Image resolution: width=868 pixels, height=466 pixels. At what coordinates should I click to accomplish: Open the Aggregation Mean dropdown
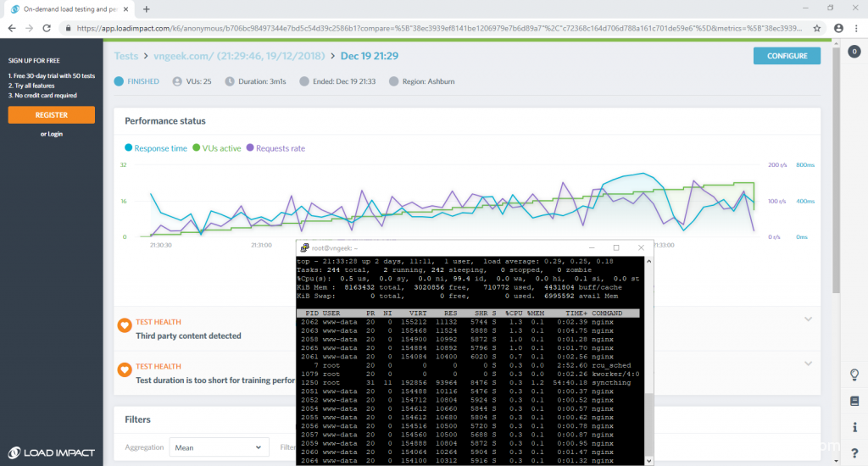[x=219, y=447]
